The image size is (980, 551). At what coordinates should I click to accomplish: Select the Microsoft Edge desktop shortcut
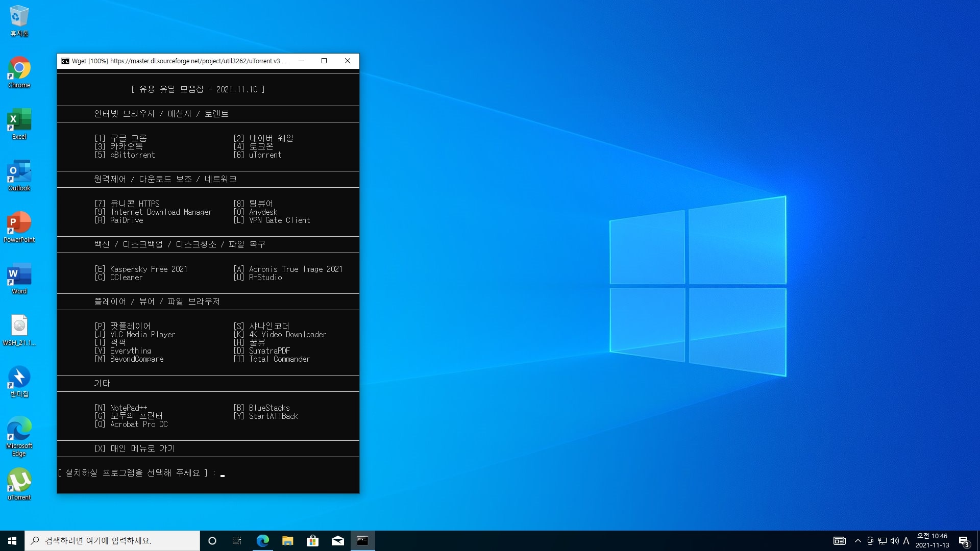[x=19, y=437]
